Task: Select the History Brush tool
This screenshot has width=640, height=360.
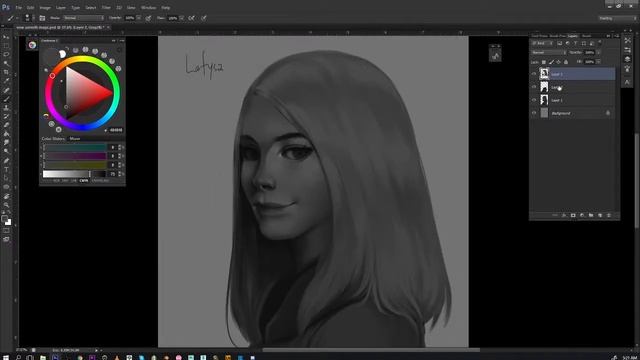Action: 6,116
